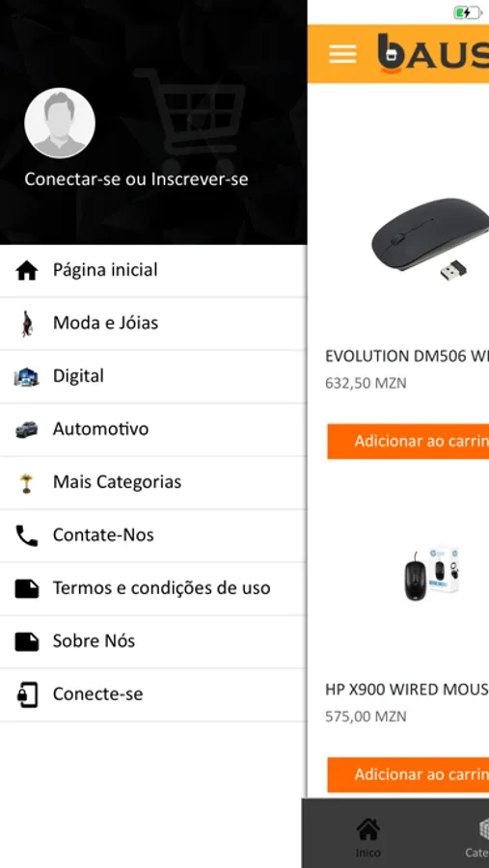The height and width of the screenshot is (868, 489).
Task: Click Conectar-se ou Inscrever-se link
Action: [136, 179]
